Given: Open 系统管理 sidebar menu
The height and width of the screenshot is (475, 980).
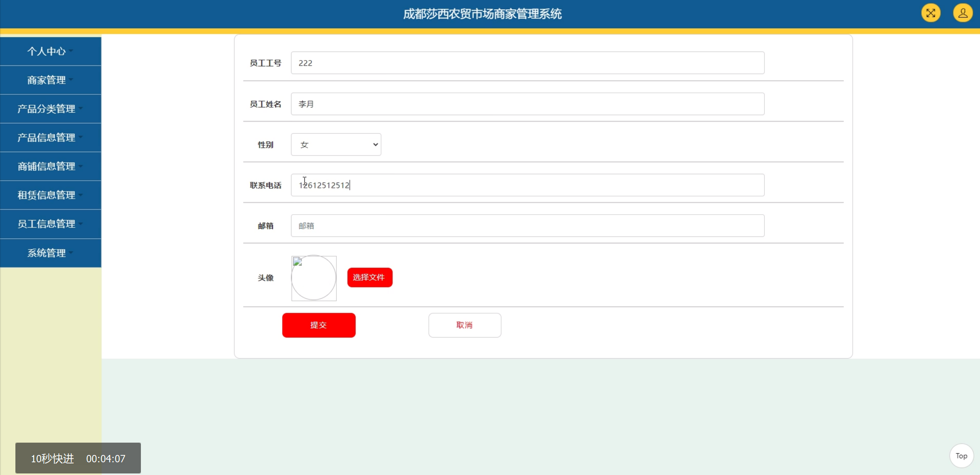Looking at the screenshot, I should click(x=50, y=253).
